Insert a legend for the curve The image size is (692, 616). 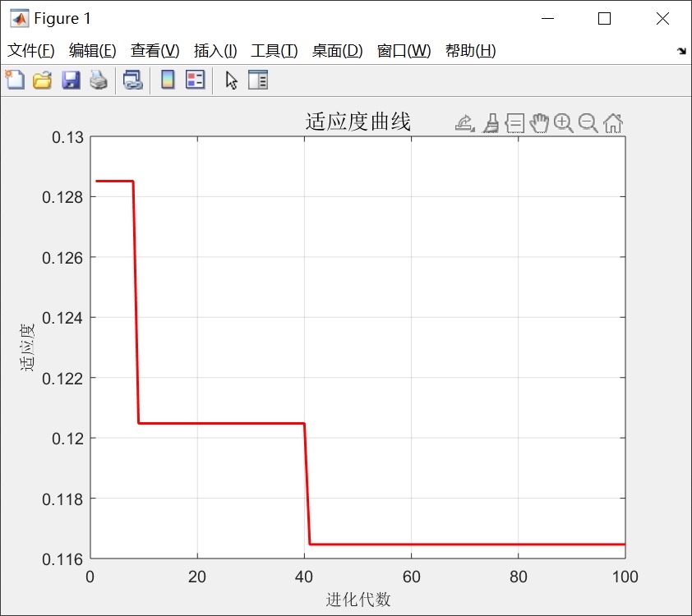(196, 80)
